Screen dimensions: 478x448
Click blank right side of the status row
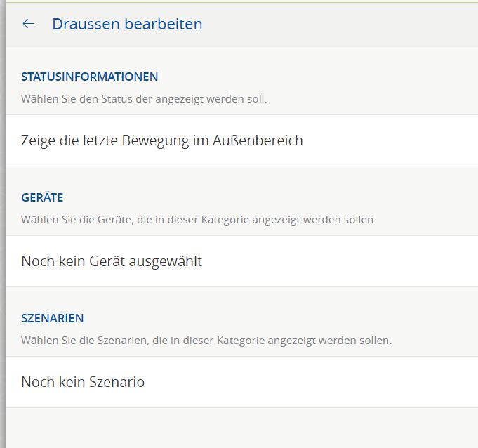(393, 140)
